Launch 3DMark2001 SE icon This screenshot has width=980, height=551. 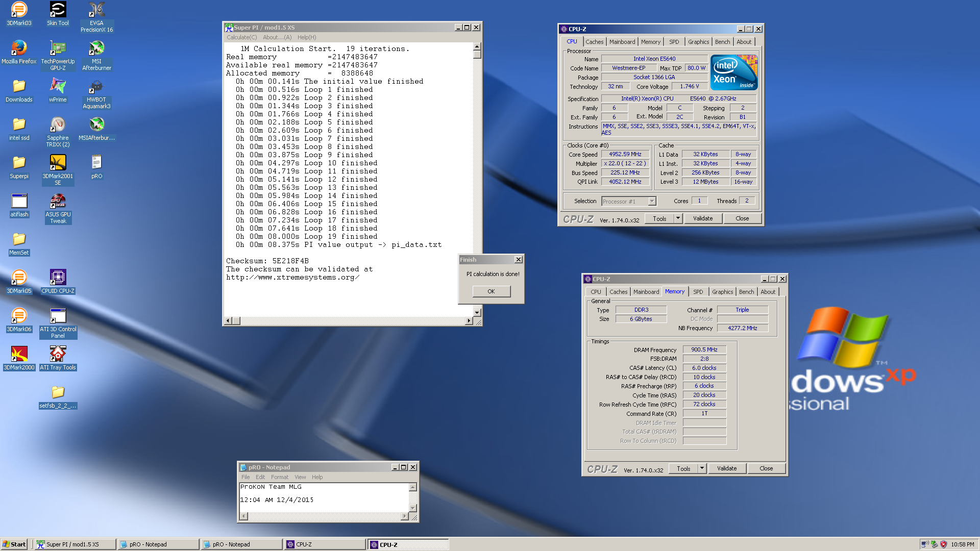(x=58, y=170)
